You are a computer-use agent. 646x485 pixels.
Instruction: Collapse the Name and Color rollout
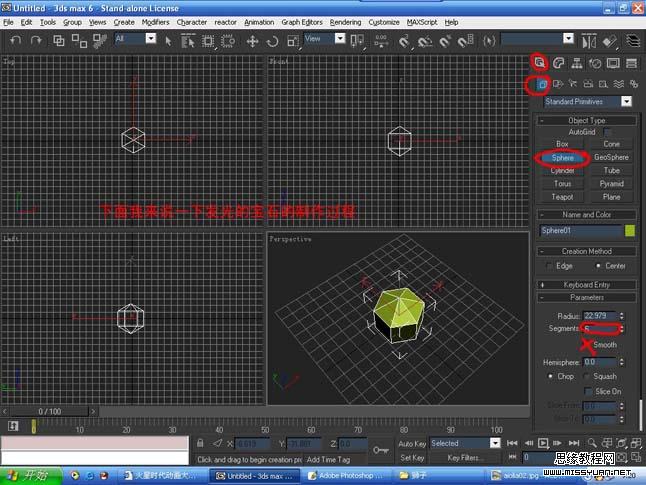tap(587, 215)
